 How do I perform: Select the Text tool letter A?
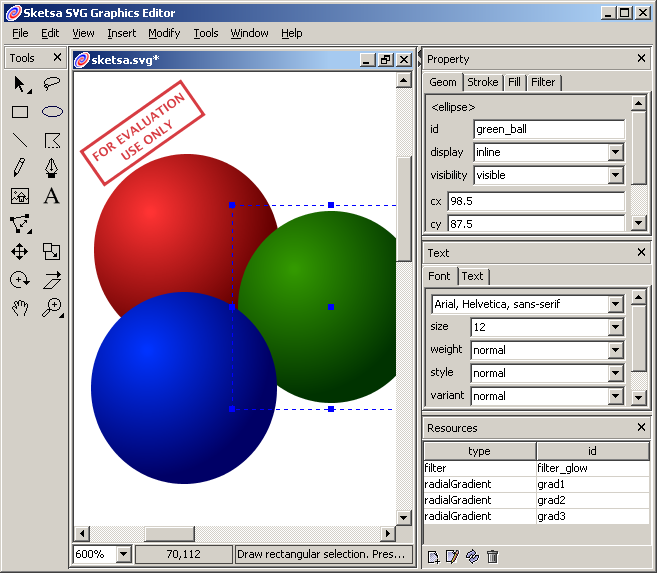[x=52, y=196]
